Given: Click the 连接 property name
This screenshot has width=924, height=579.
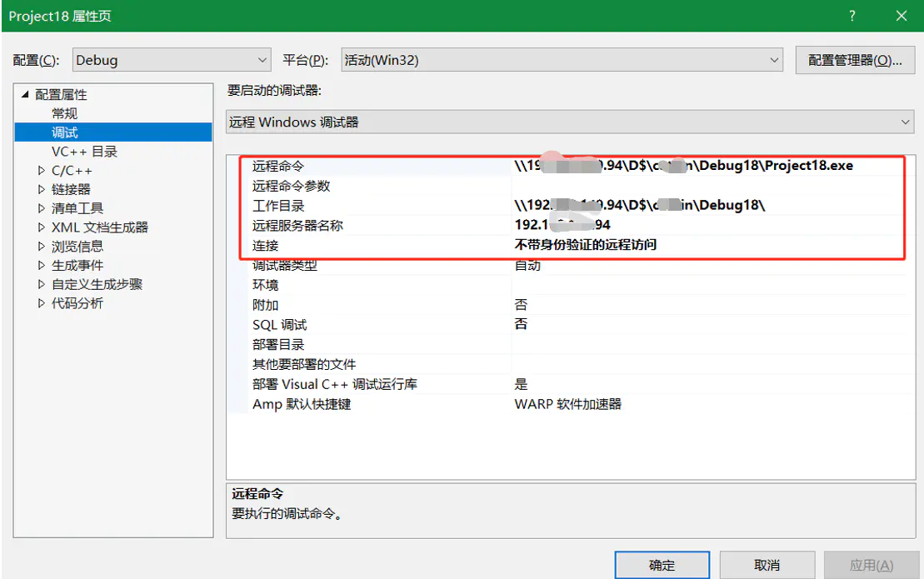Looking at the screenshot, I should (265, 246).
